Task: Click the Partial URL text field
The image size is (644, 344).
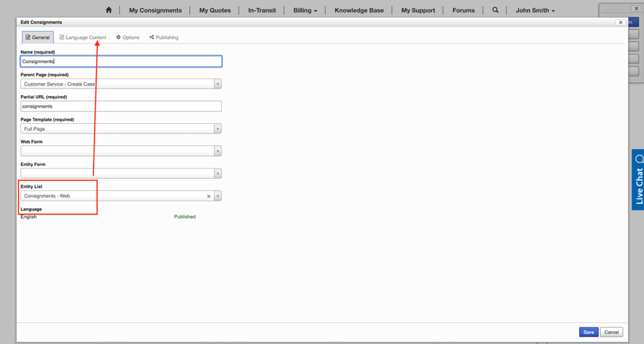Action: point(121,106)
